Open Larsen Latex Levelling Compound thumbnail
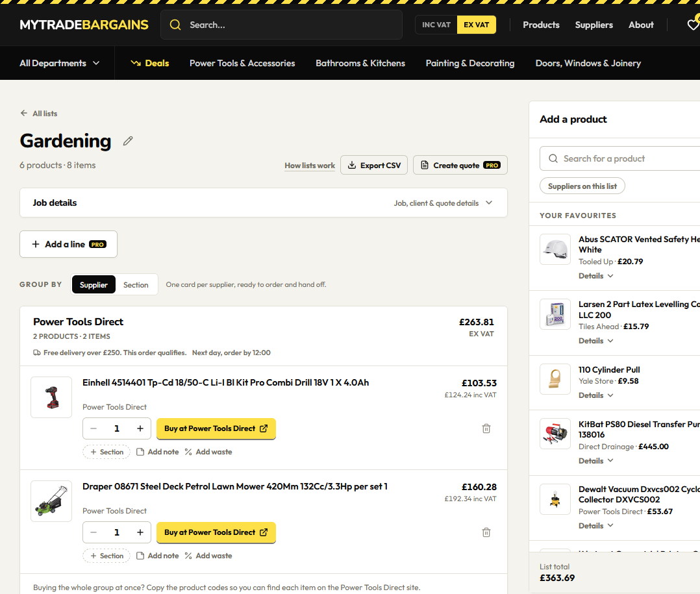Image resolution: width=700 pixels, height=594 pixels. (555, 314)
